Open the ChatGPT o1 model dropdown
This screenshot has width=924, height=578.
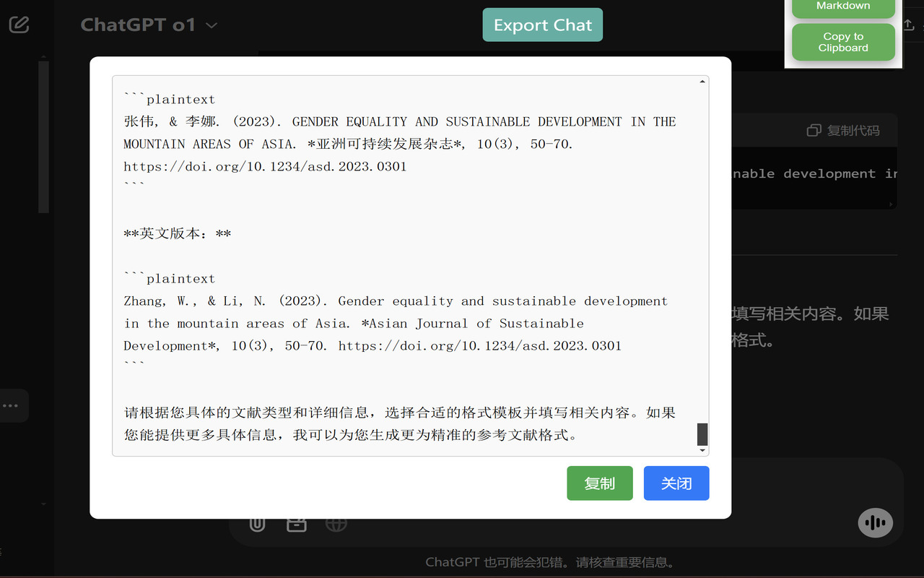pos(149,25)
